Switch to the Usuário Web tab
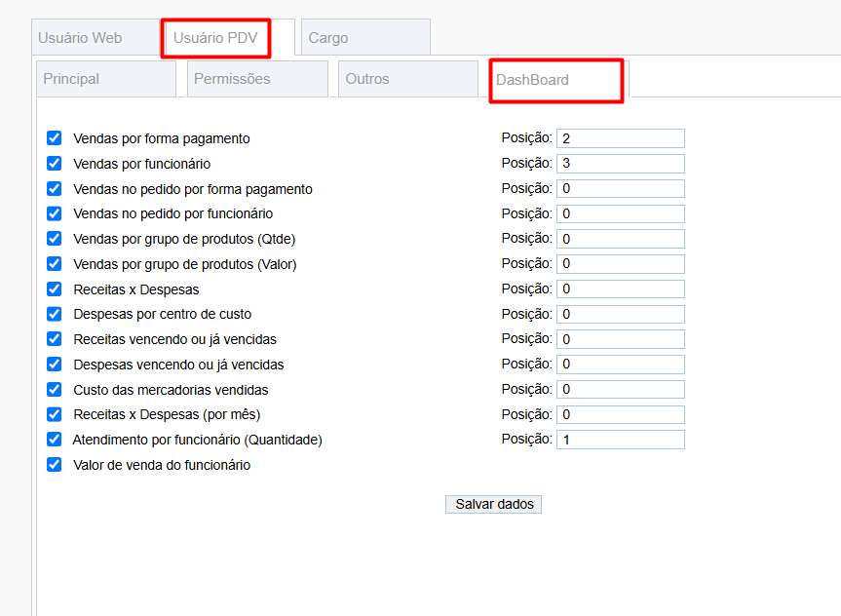The width and height of the screenshot is (841, 616). click(x=96, y=38)
